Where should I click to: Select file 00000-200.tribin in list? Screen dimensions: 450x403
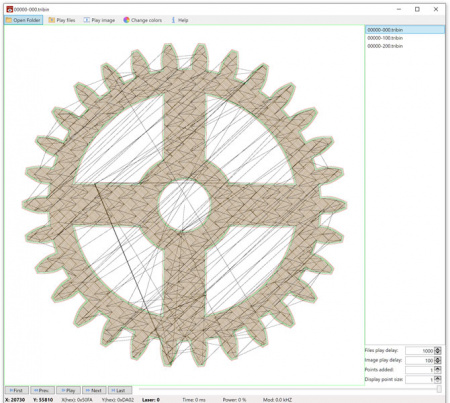405,46
